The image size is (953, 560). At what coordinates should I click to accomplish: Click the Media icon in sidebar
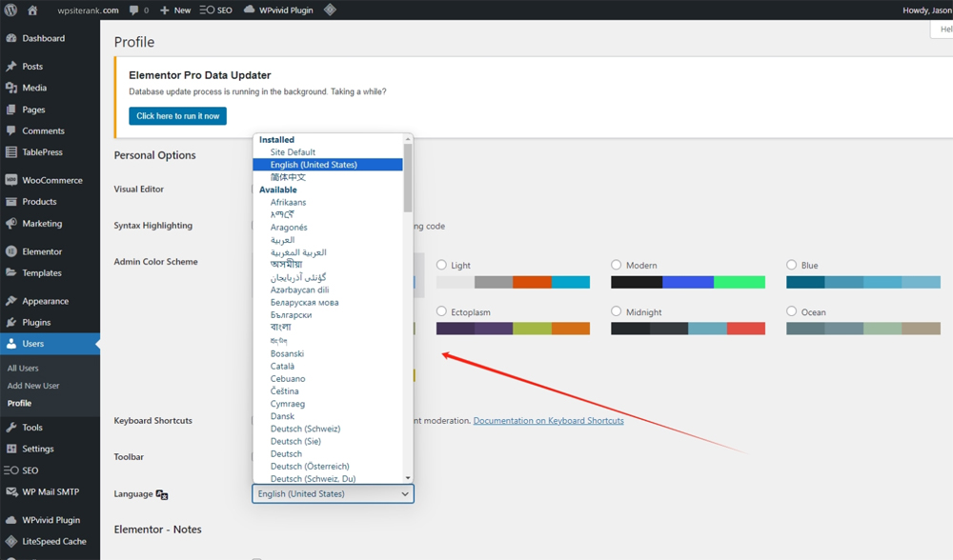pyautogui.click(x=10, y=88)
